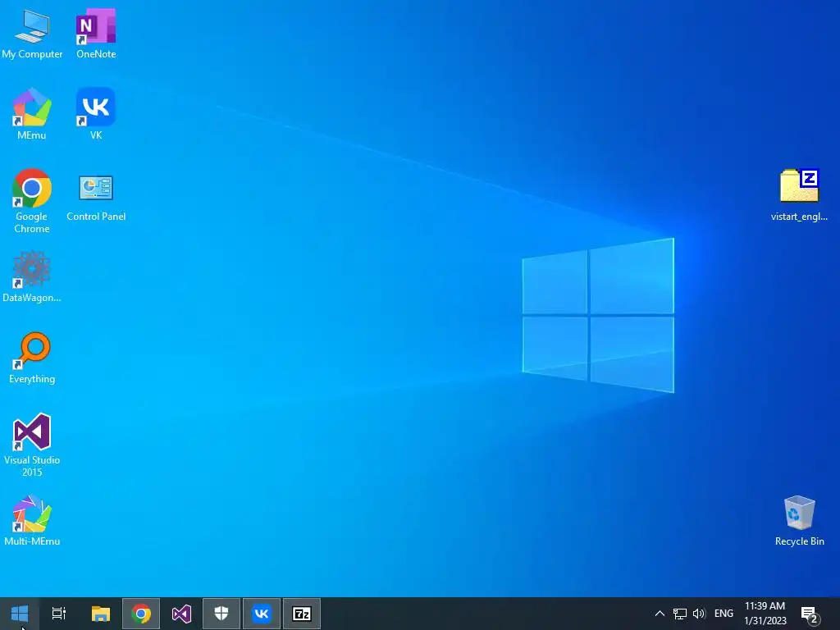Open Windows Security shield in the taskbar
Viewport: 840px width, 630px height.
(221, 614)
